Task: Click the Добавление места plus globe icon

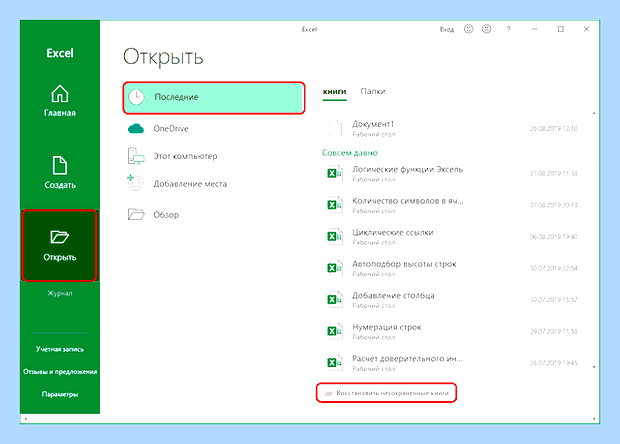Action: (135, 183)
